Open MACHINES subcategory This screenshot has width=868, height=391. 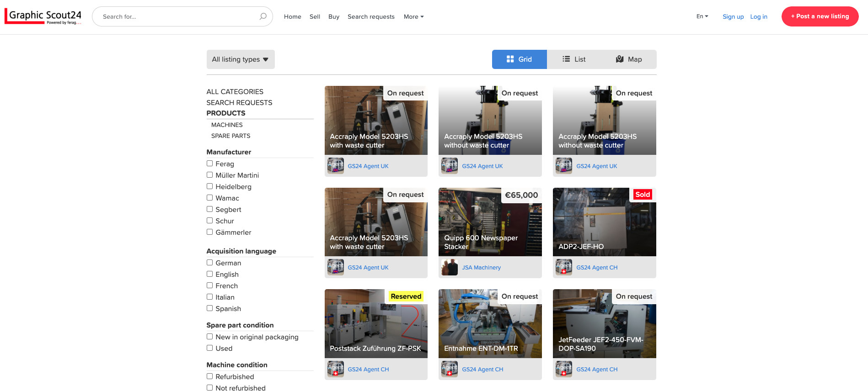[x=227, y=125]
